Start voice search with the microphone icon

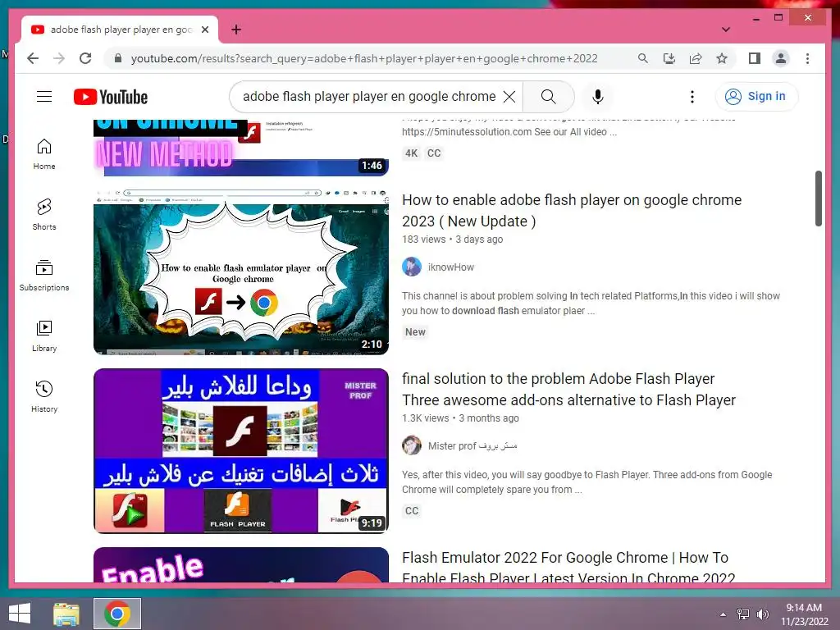598,97
